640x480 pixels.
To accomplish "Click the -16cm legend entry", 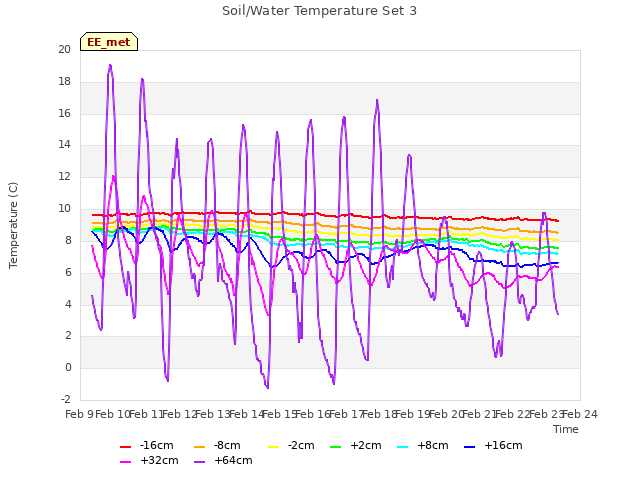I will coord(147,445).
